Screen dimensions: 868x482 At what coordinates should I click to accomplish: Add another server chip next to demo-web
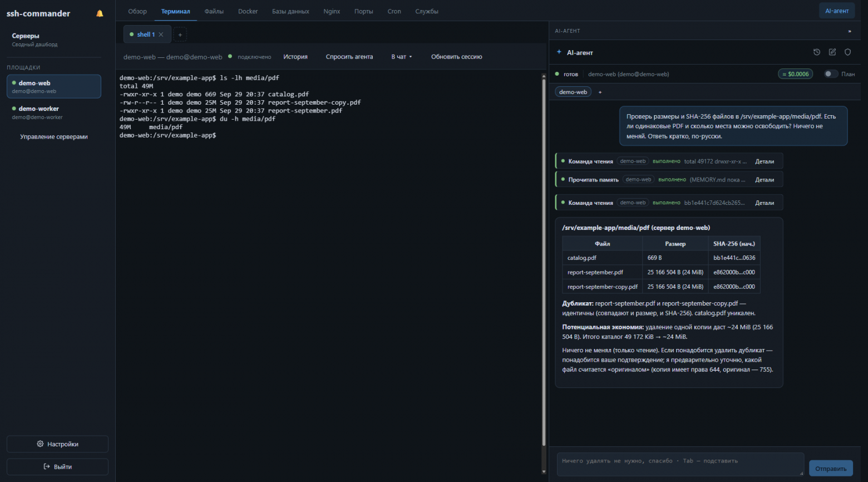click(600, 92)
